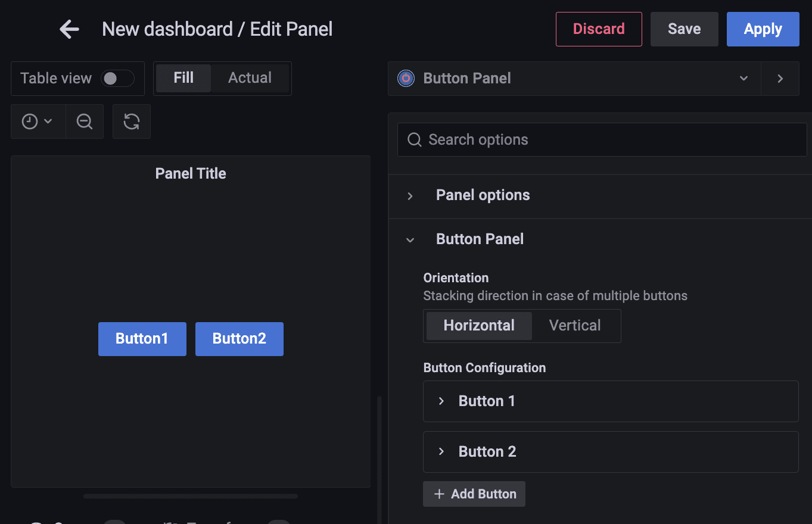812x524 pixels.
Task: Click the Button Panel plugin logo icon
Action: 406,78
